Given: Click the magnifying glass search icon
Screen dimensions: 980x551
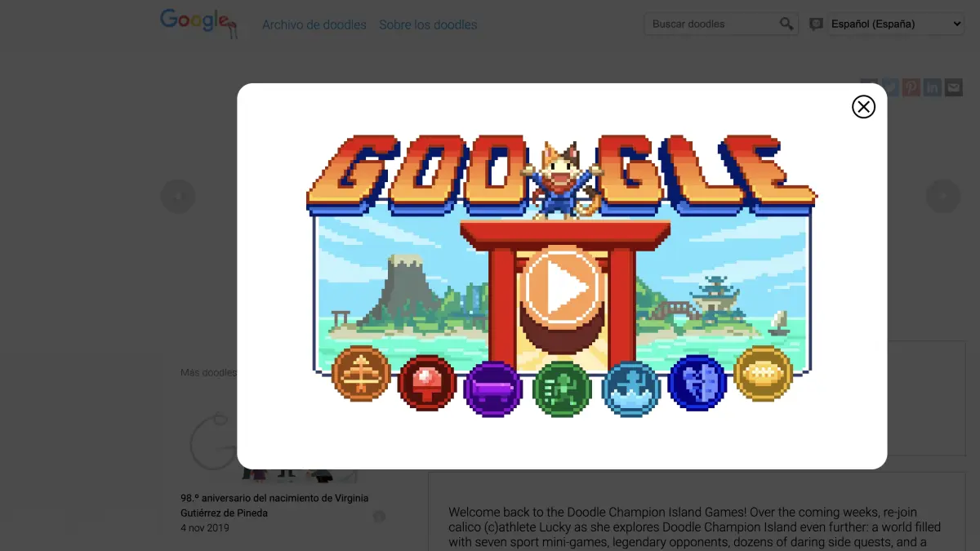Looking at the screenshot, I should pos(786,24).
